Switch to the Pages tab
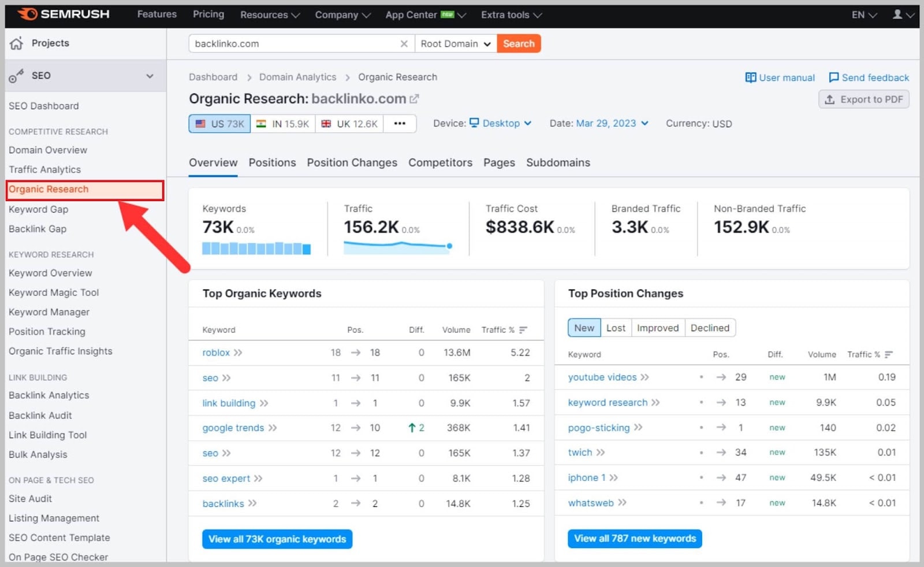Viewport: 924px width, 567px height. [499, 162]
